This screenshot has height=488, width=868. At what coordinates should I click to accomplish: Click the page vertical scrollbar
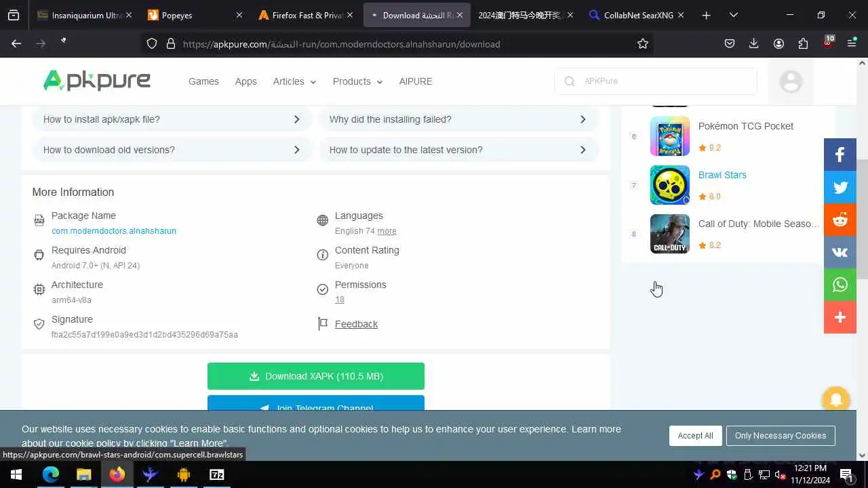(863, 220)
